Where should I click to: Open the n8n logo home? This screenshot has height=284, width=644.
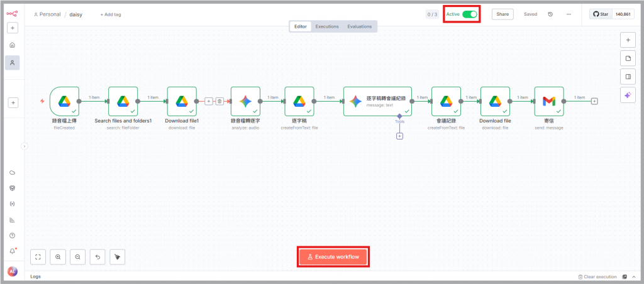tap(13, 14)
